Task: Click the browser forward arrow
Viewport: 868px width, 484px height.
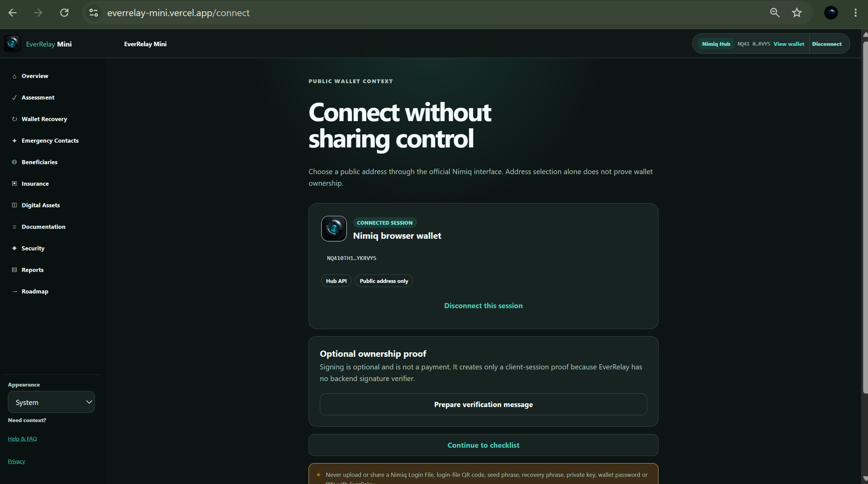Action: (x=38, y=13)
